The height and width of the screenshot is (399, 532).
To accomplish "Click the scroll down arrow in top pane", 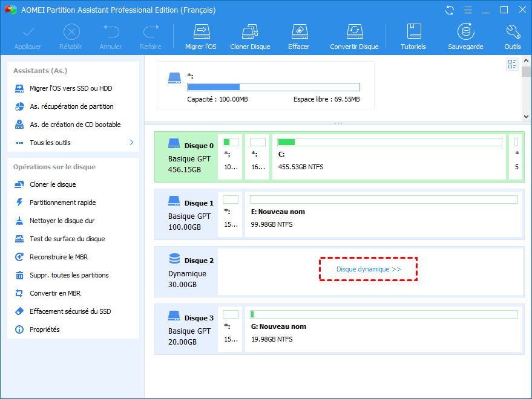I will (526, 116).
